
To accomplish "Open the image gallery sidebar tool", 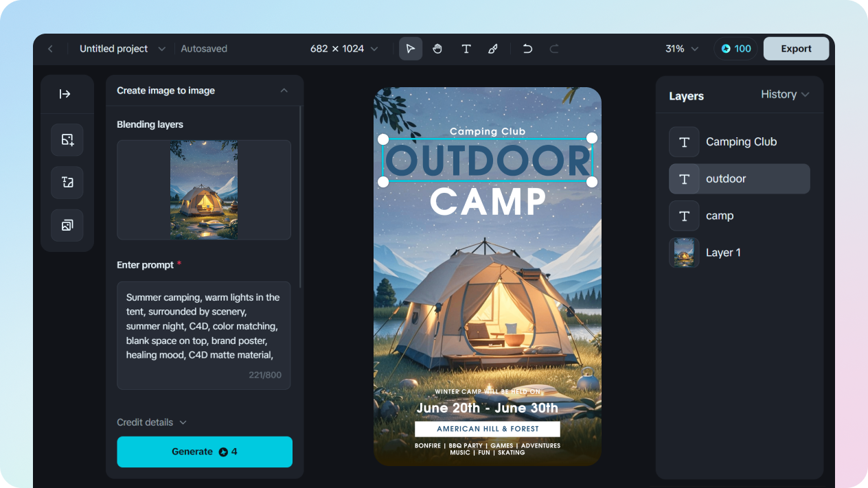I will 67,225.
